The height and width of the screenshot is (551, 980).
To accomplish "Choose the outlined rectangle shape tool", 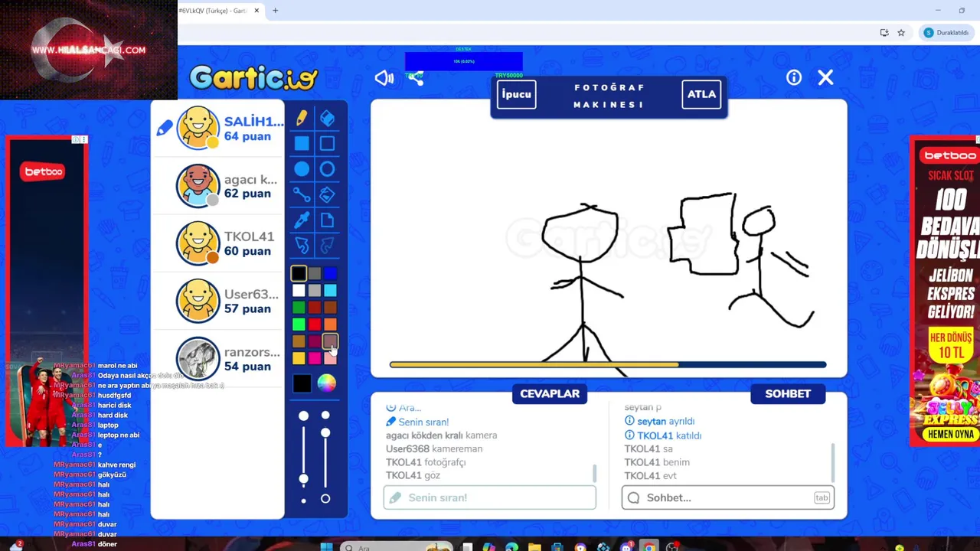I will [327, 143].
